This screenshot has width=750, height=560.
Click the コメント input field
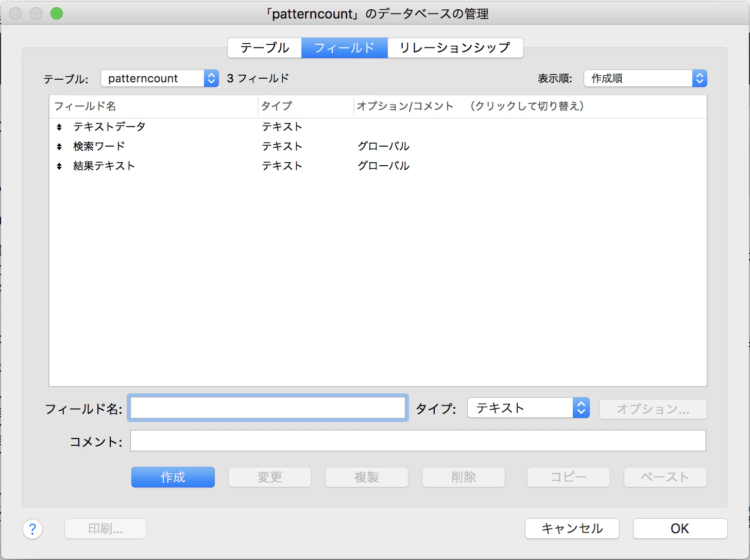click(418, 441)
